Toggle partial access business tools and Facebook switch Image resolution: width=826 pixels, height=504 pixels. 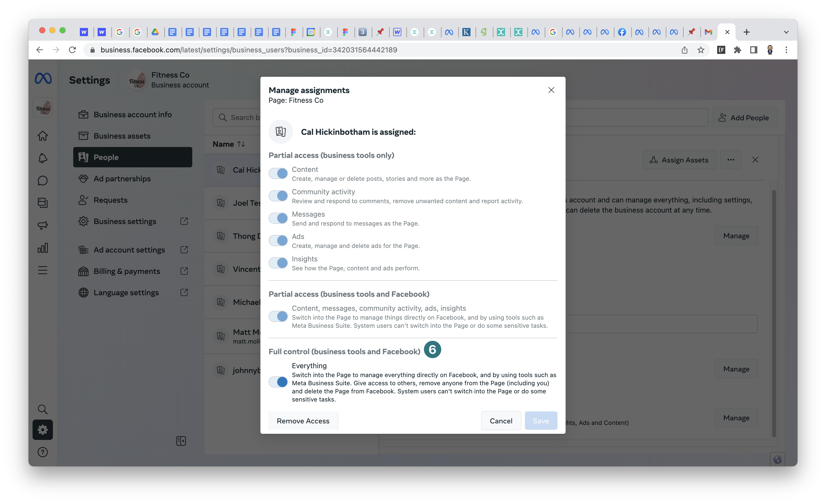point(278,316)
